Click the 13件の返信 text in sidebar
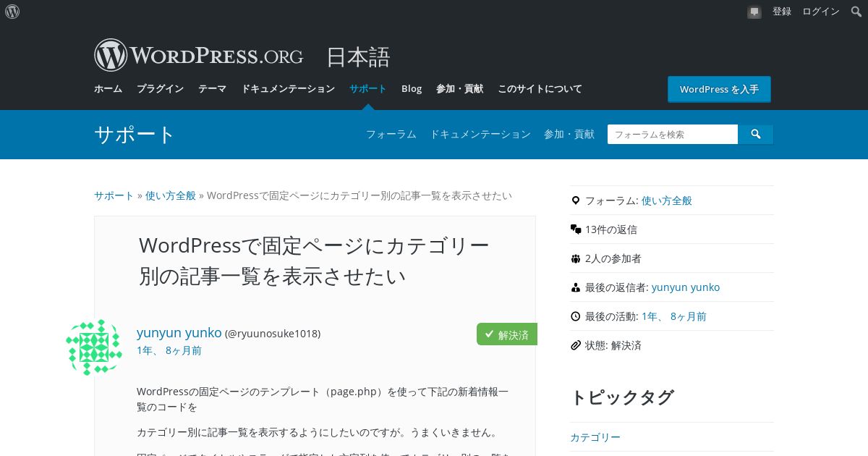The height and width of the screenshot is (456, 868). (x=611, y=229)
